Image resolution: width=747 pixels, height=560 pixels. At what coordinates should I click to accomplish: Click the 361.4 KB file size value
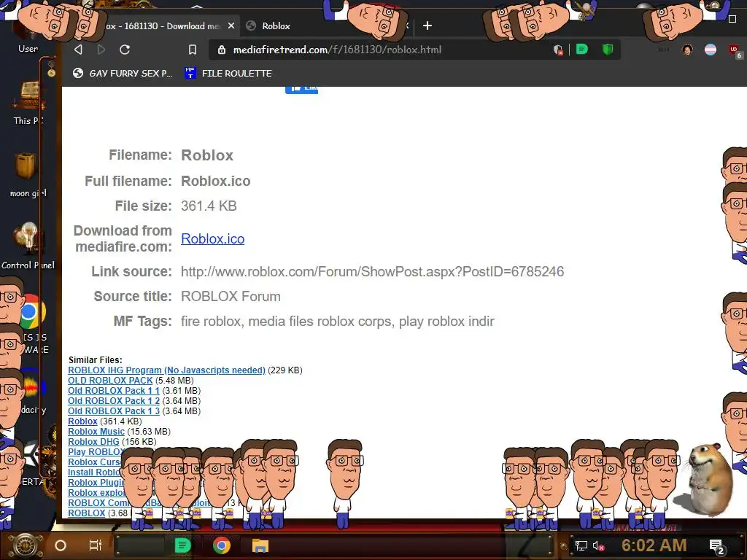[x=209, y=206]
